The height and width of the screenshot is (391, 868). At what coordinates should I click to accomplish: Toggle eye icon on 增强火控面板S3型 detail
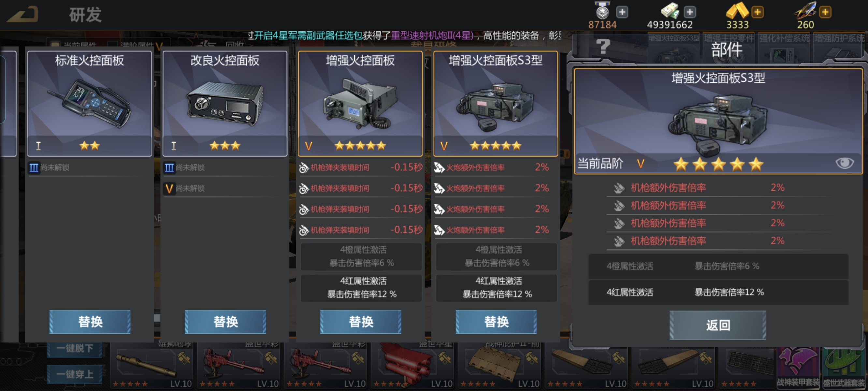coord(845,163)
